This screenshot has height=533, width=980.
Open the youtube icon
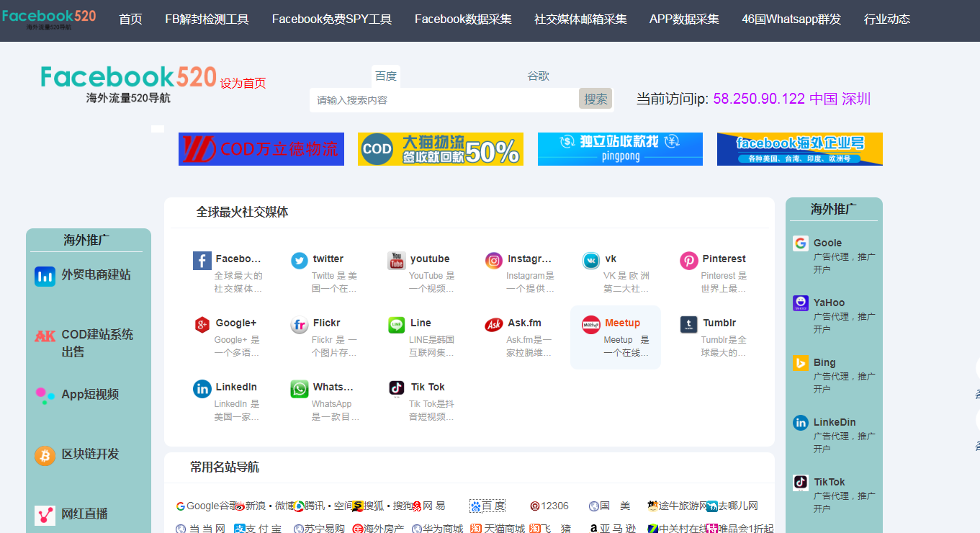pyautogui.click(x=397, y=261)
